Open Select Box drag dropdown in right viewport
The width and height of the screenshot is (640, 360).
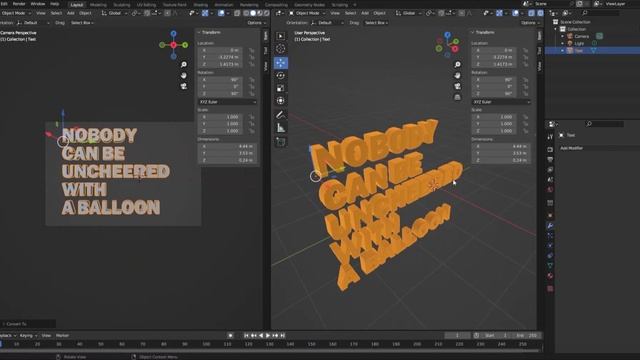[x=376, y=23]
